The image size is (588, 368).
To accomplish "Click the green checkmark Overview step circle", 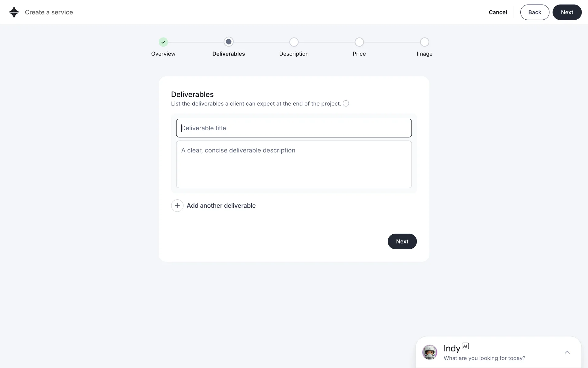I will coord(163,42).
